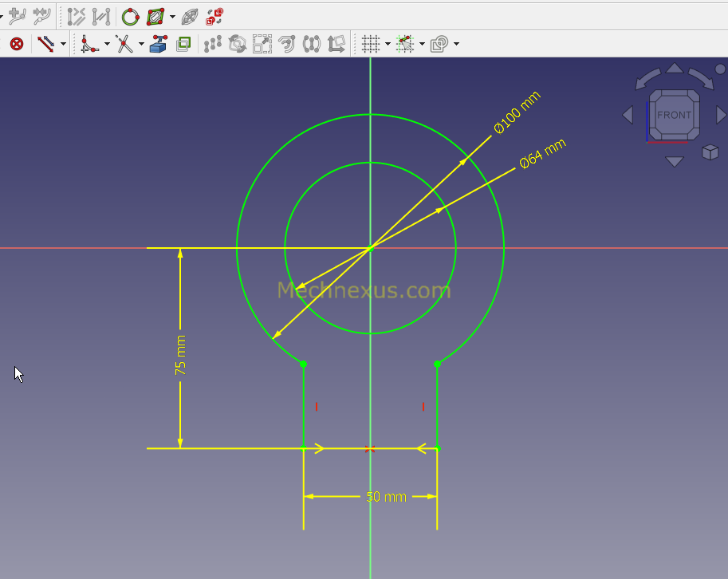Click FRONT on the navigation cube

(673, 115)
